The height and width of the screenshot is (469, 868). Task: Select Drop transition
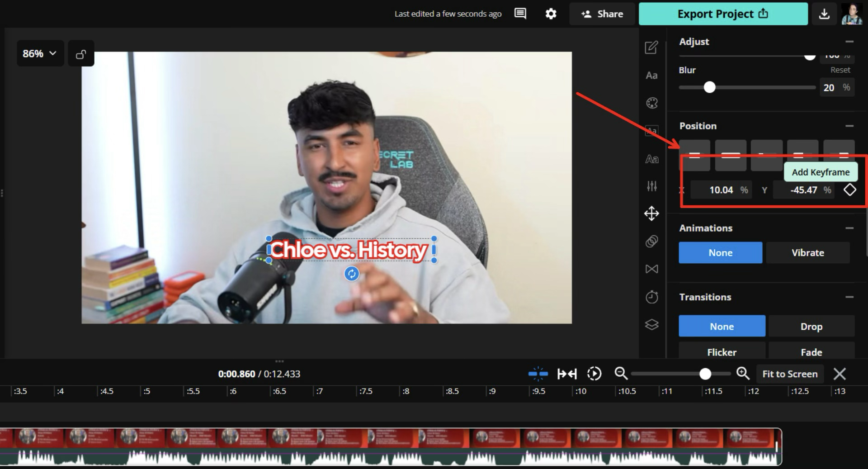[811, 326]
